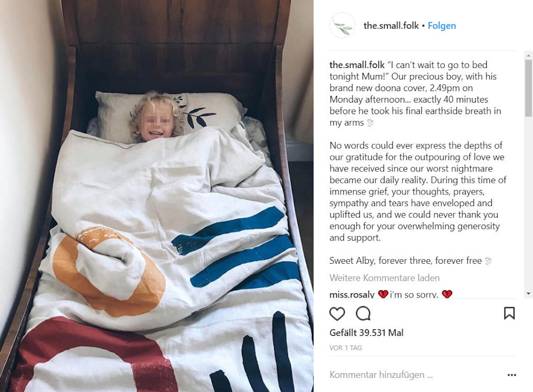
Task: Click the scrollbar down arrow in comments
Action: pos(528,293)
